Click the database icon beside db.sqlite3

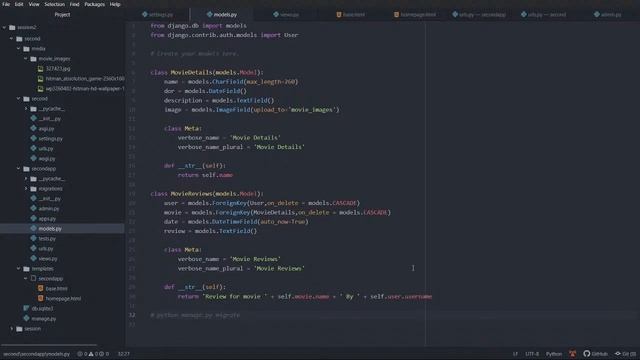coord(27,308)
